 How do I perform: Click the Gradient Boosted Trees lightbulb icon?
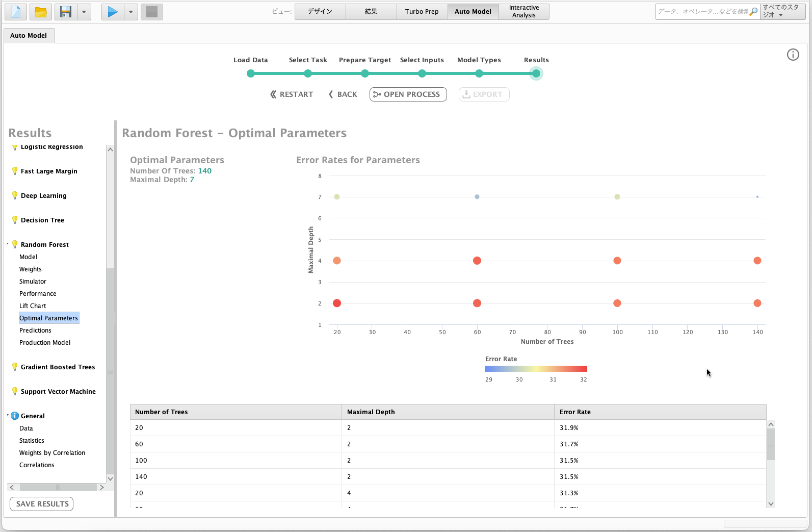point(15,367)
